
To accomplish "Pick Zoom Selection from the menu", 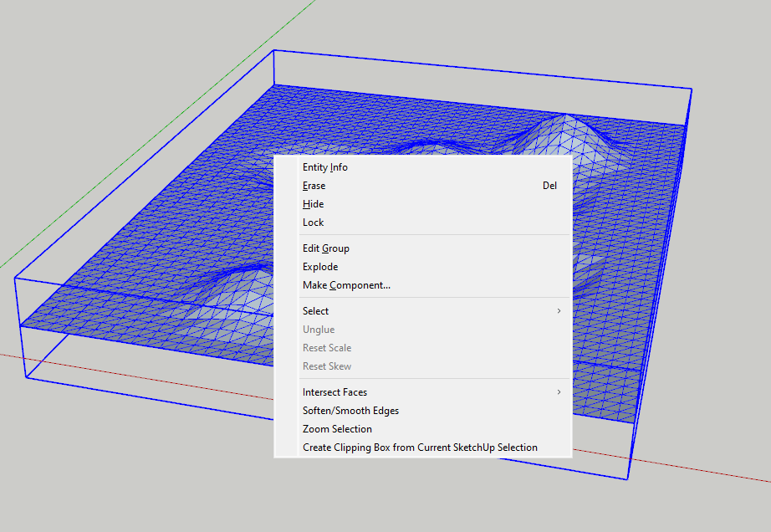I will click(x=337, y=429).
